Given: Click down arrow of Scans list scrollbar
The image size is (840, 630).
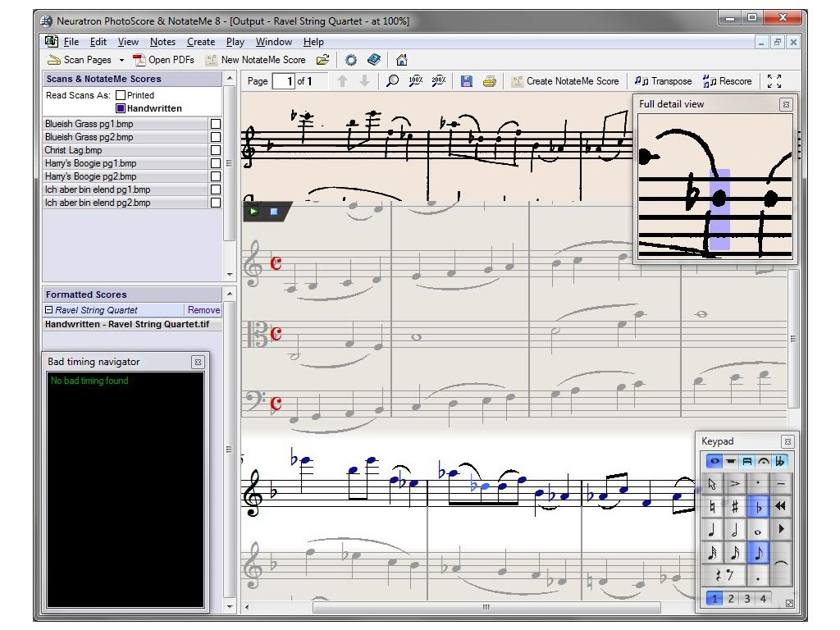Looking at the screenshot, I should 230,275.
